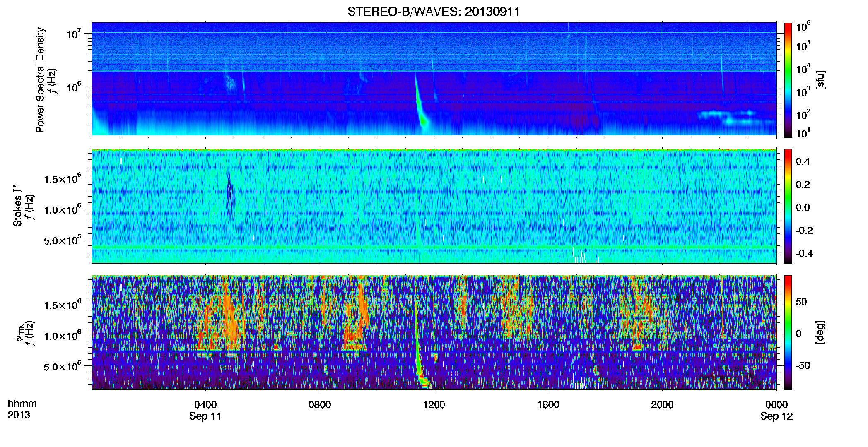Select the 10^1 value on the sfu colorbar

(803, 133)
